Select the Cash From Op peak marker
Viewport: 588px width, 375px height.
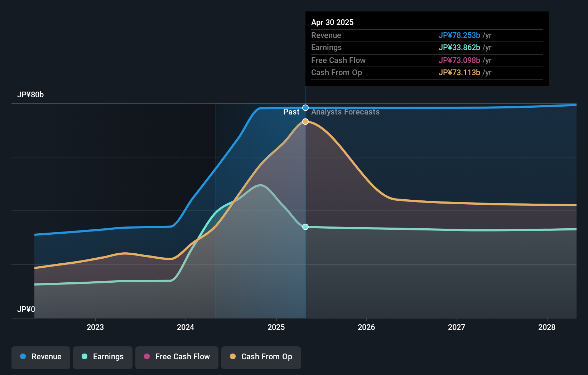click(x=305, y=122)
